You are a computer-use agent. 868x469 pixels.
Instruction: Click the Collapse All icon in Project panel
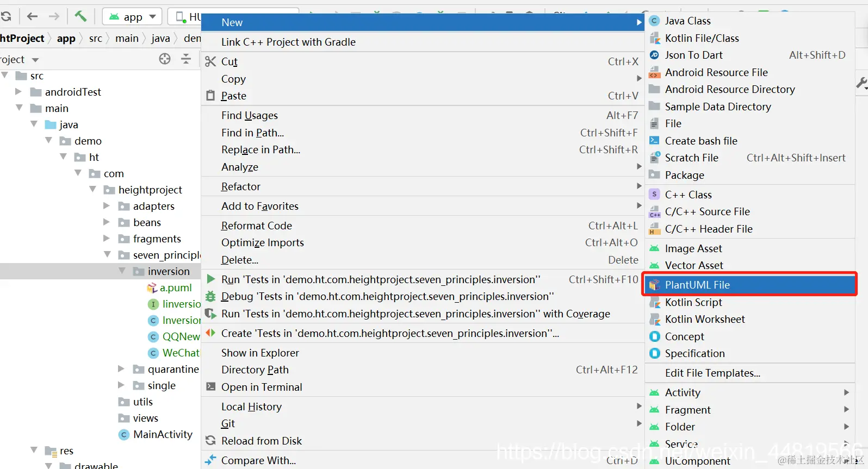click(186, 59)
